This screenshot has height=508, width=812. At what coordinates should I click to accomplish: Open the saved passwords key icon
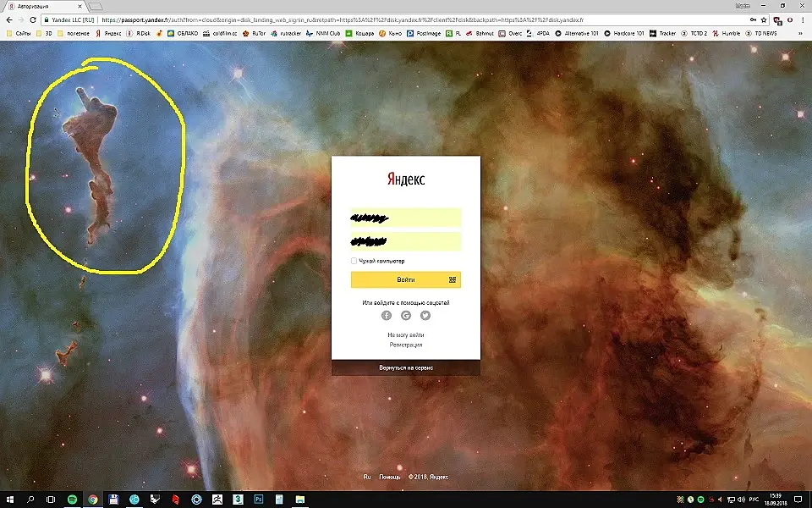753,19
